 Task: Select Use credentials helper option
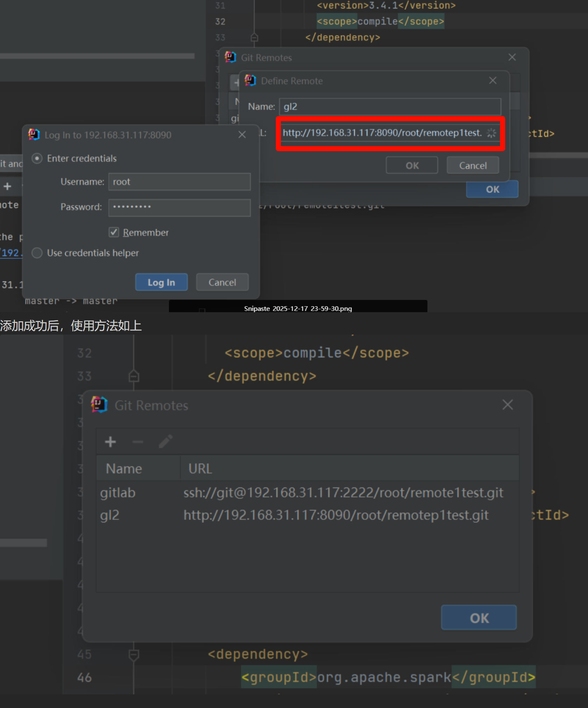[x=37, y=253]
